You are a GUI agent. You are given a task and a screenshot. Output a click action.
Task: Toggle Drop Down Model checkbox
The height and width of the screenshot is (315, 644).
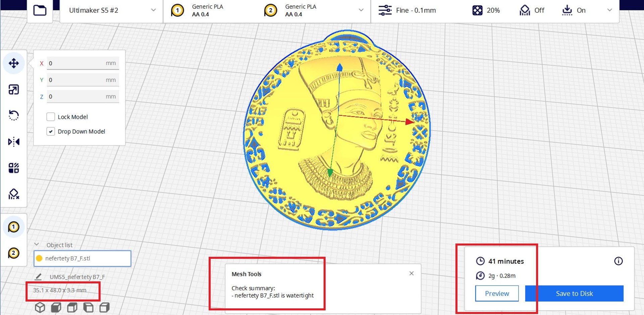[x=51, y=131]
